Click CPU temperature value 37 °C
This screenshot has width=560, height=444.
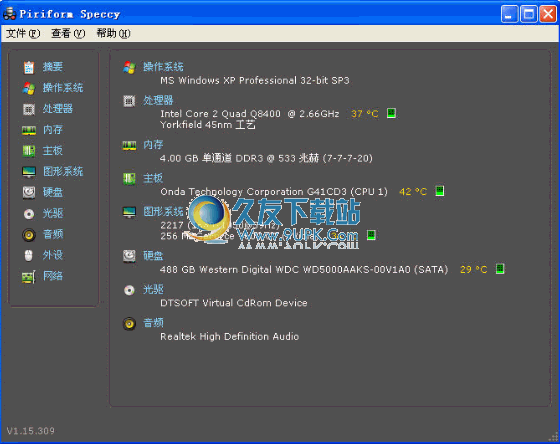pos(365,114)
